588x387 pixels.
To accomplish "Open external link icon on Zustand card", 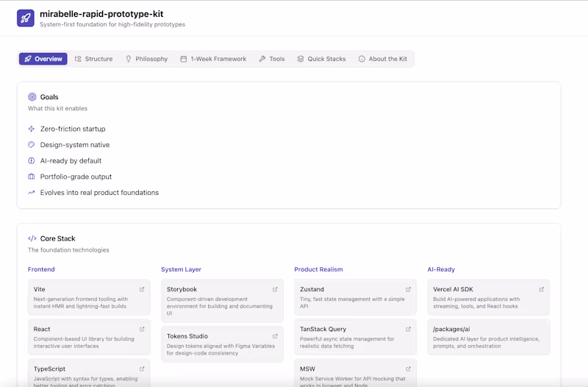I will coord(408,289).
